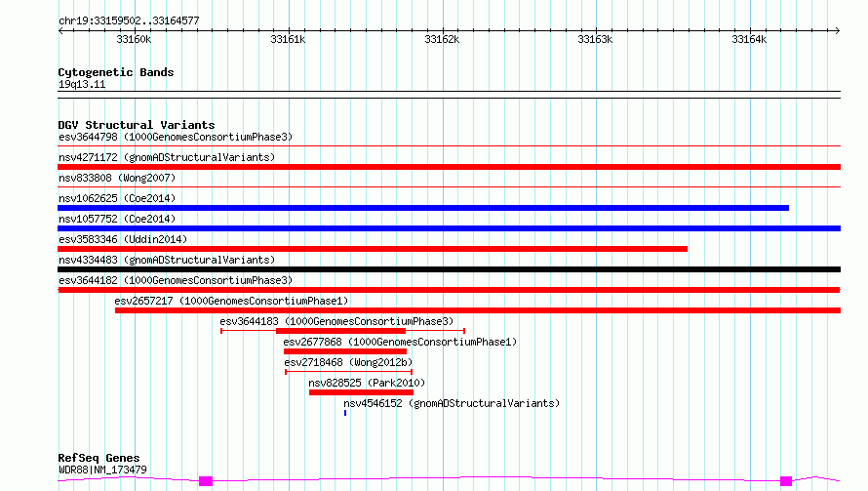Select the nsv4271172 gnomAD red bar
868x491 pixels.
click(449, 167)
